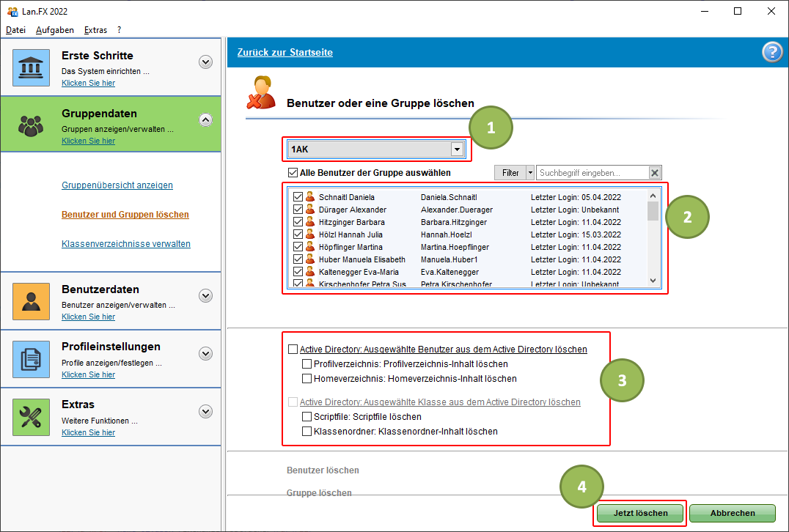Click Klicken Sie hier under Extras
789x532 pixels.
click(88, 432)
